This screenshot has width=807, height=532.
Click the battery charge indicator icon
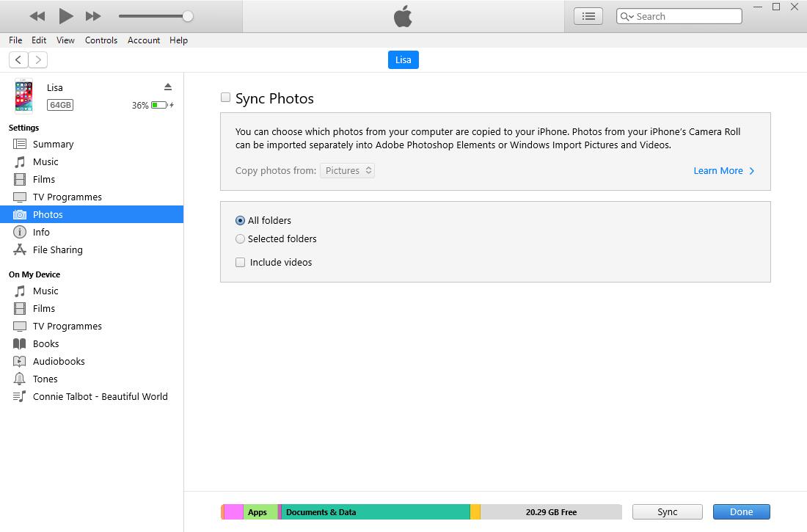pos(162,105)
